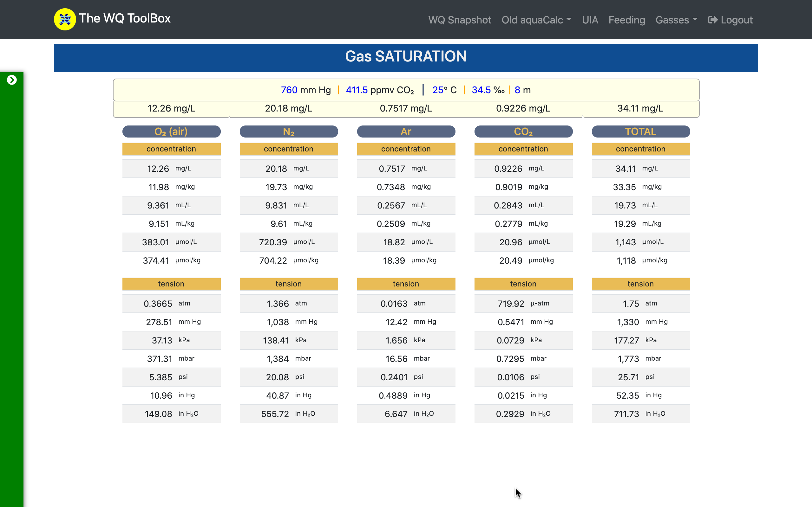Click The WQ ToolBox brand title
The width and height of the screenshot is (812, 507).
pos(125,18)
